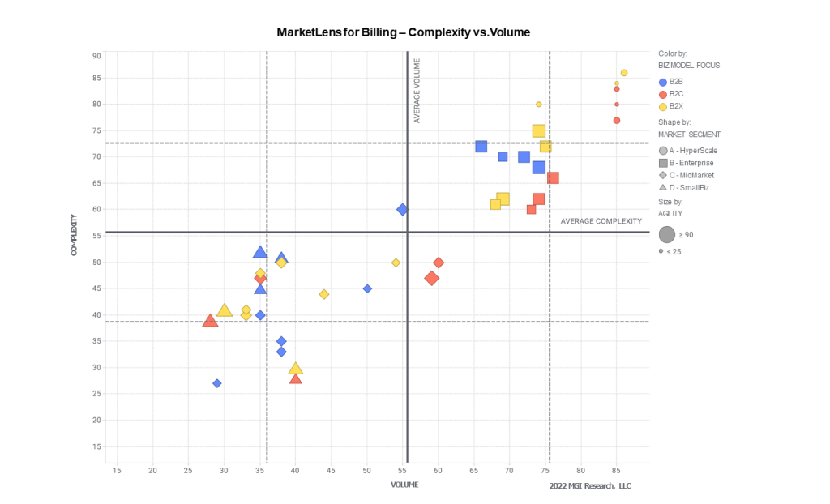Click the large gray ≥ 90 agility circle

click(667, 235)
